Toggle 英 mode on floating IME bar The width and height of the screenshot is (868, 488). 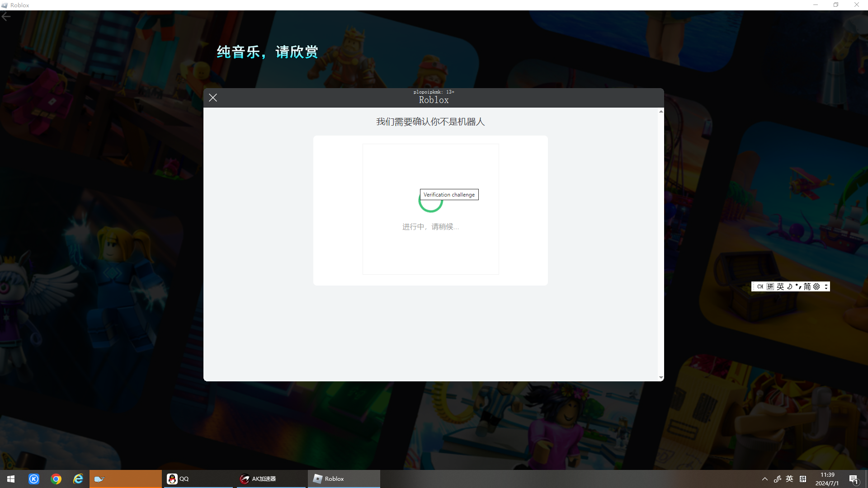[780, 286]
